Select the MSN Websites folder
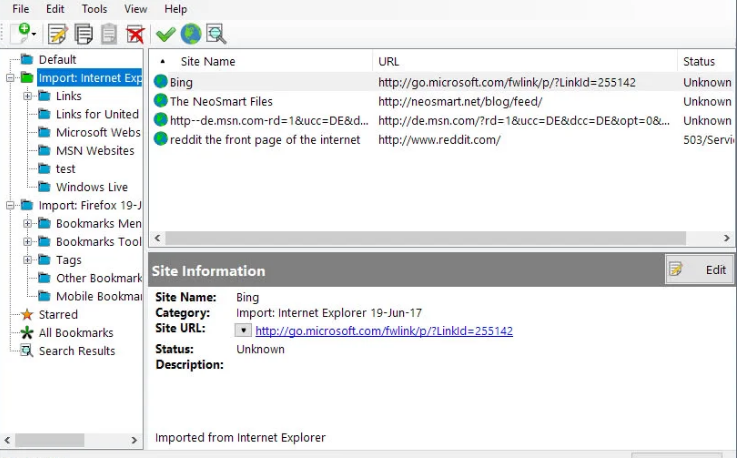 95,151
